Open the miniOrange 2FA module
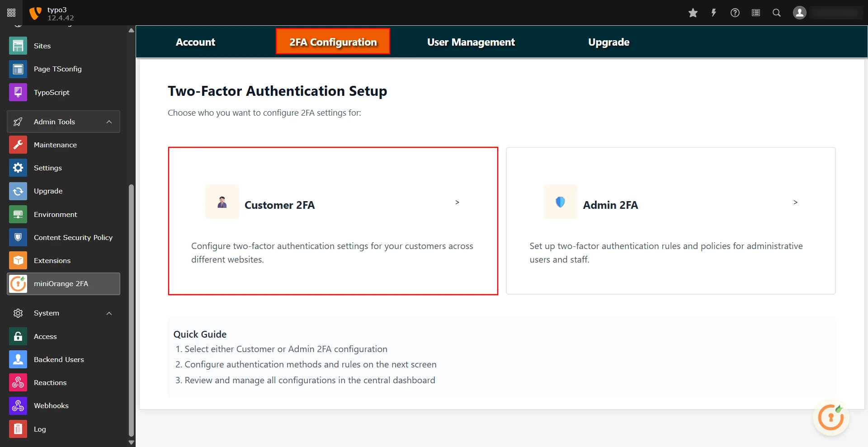This screenshot has width=868, height=447. (x=61, y=284)
